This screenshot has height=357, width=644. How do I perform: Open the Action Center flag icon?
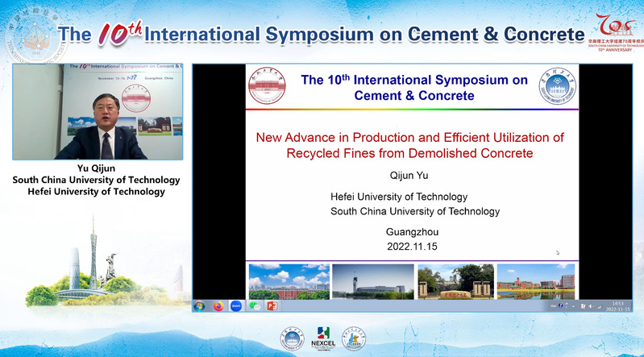pos(583,306)
